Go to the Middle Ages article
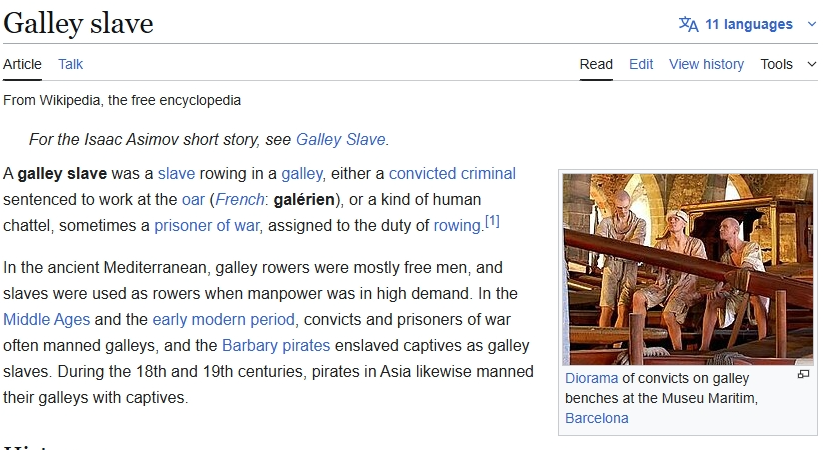 pyautogui.click(x=47, y=319)
